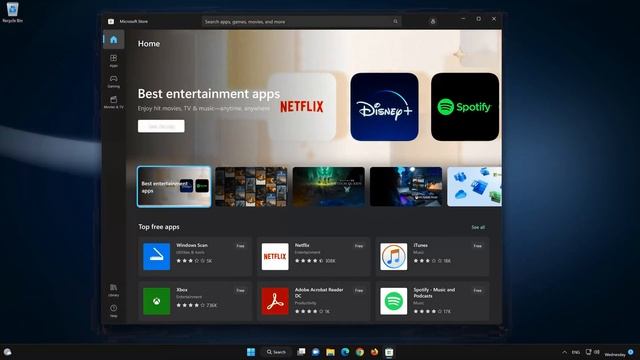Click See all next to Top free apps
640x360 pixels.
pos(478,227)
